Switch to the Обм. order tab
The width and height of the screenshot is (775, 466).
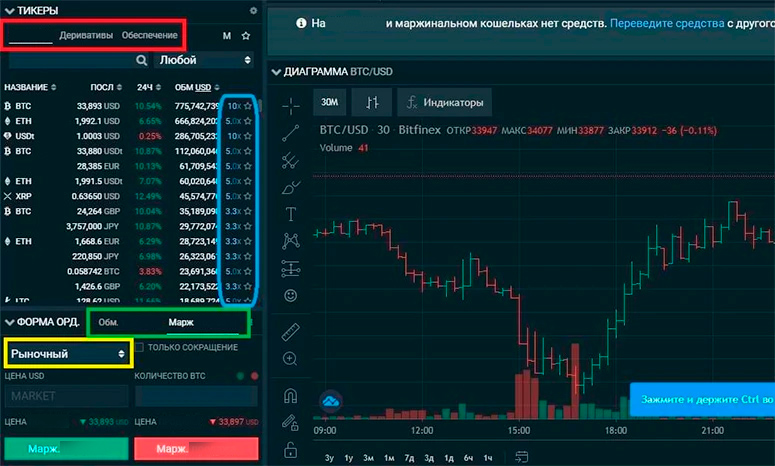109,323
